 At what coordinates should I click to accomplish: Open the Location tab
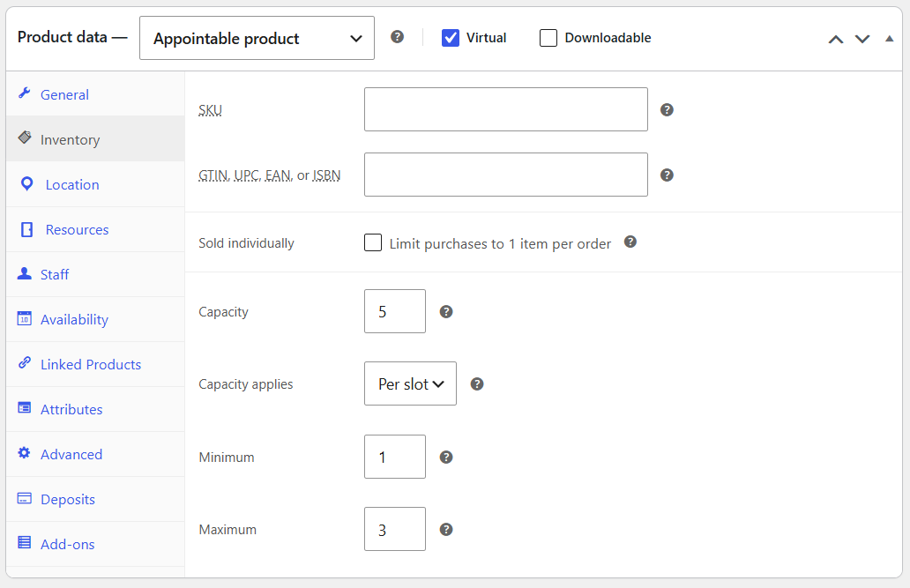tap(95, 184)
